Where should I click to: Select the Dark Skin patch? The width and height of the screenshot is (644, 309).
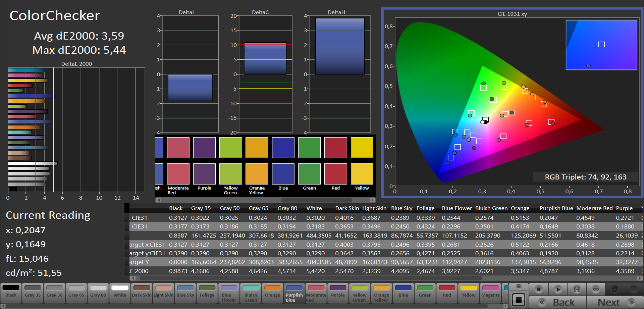point(142,293)
